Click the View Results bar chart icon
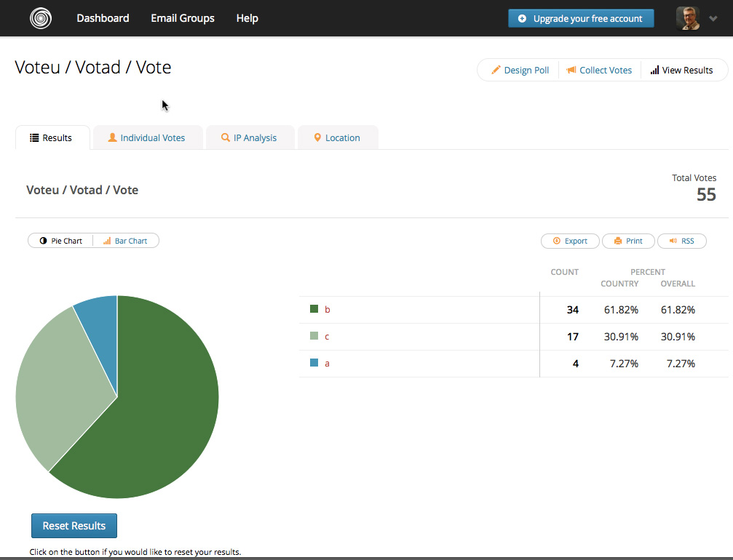 pos(654,71)
